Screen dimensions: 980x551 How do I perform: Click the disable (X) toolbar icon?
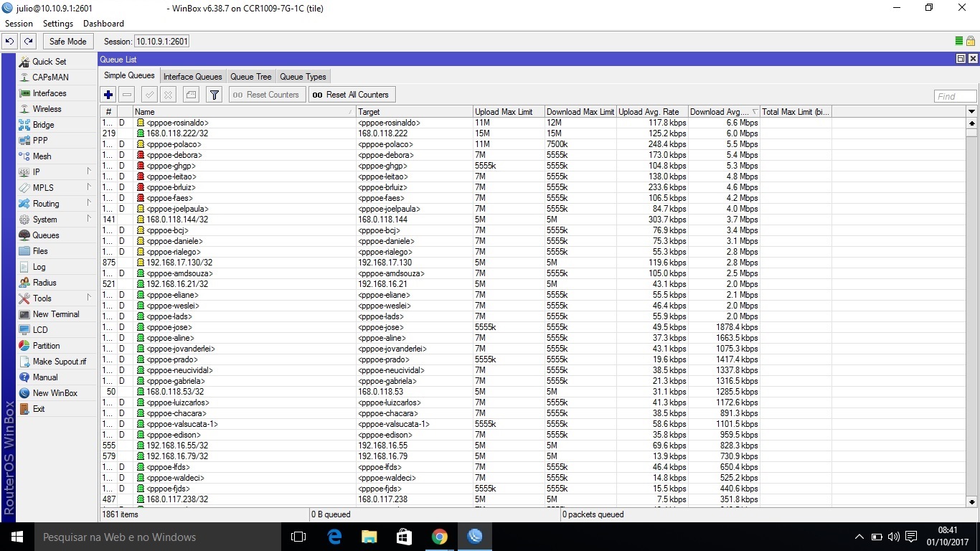168,95
